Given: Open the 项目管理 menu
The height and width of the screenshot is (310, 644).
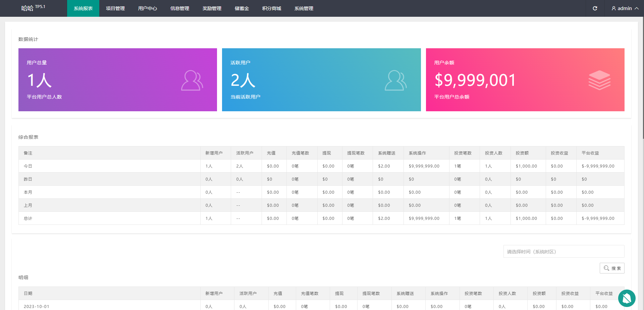Looking at the screenshot, I should pyautogui.click(x=115, y=8).
